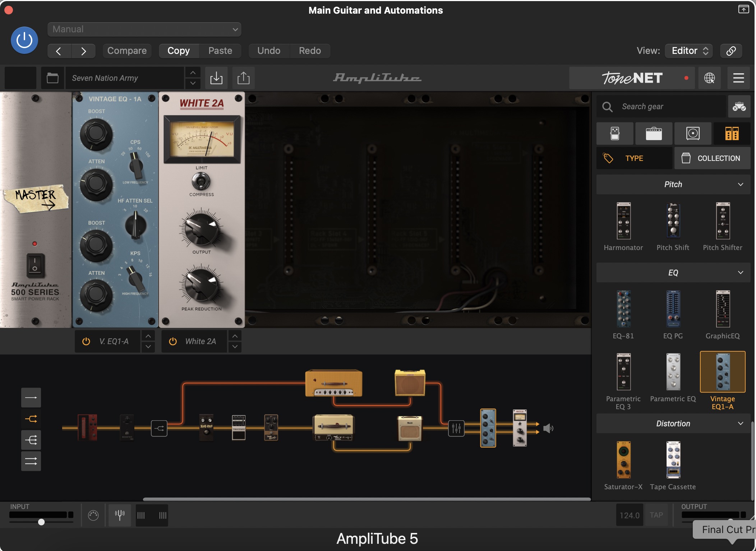This screenshot has height=551, width=756.
Task: Click the Compare button
Action: click(x=127, y=51)
